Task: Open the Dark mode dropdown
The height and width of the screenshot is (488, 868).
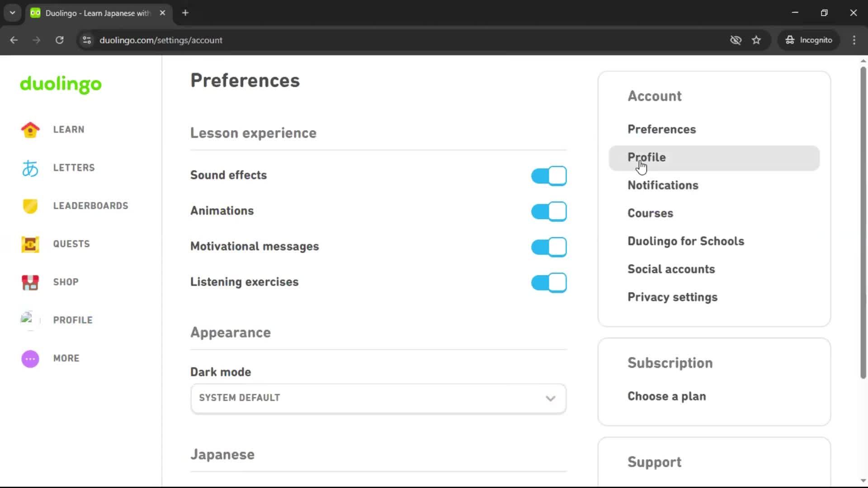Action: [378, 398]
